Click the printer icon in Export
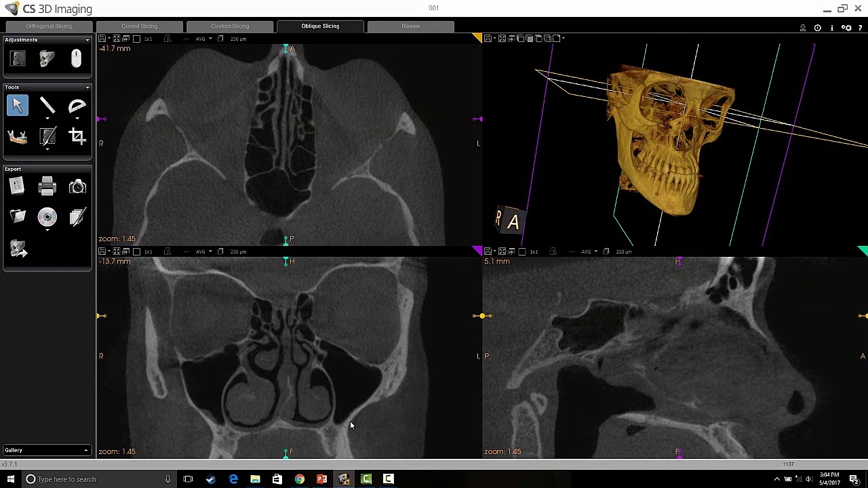This screenshot has height=488, width=868. click(47, 186)
